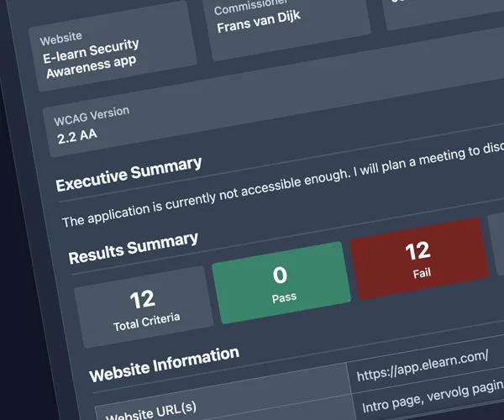Click the Executive Summary heading
This screenshot has height=420, width=504.
[x=129, y=174]
